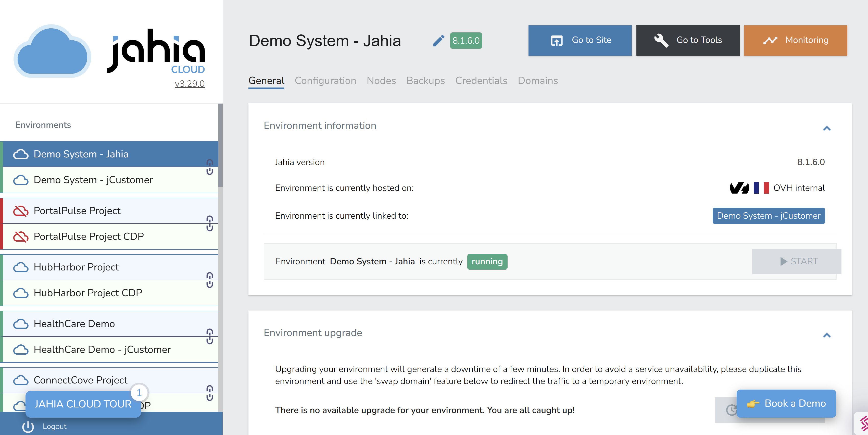Image resolution: width=868 pixels, height=435 pixels.
Task: Open the Credentials tab
Action: [x=481, y=81]
